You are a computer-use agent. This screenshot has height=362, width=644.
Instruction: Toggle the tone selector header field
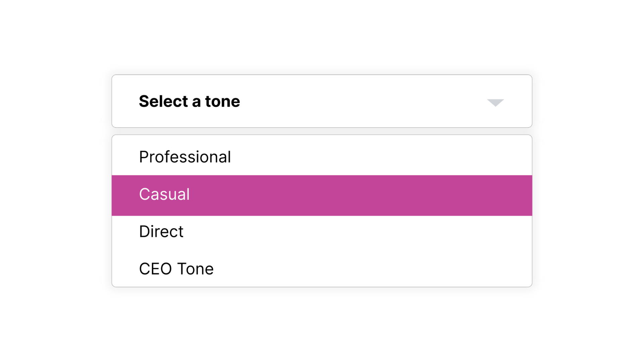(321, 101)
